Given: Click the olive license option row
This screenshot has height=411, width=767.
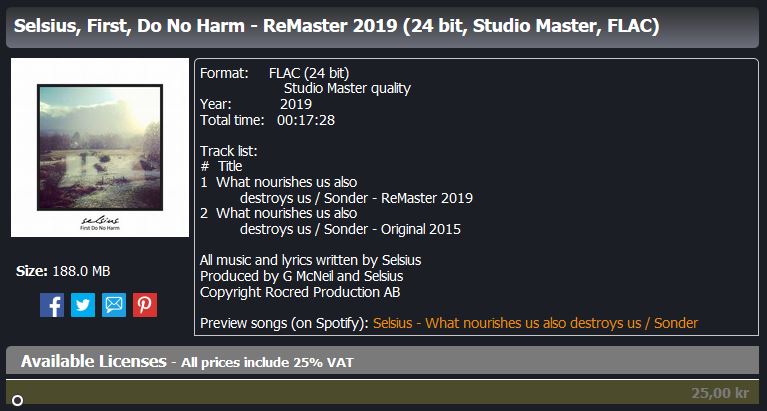Looking at the screenshot, I should [x=383, y=392].
